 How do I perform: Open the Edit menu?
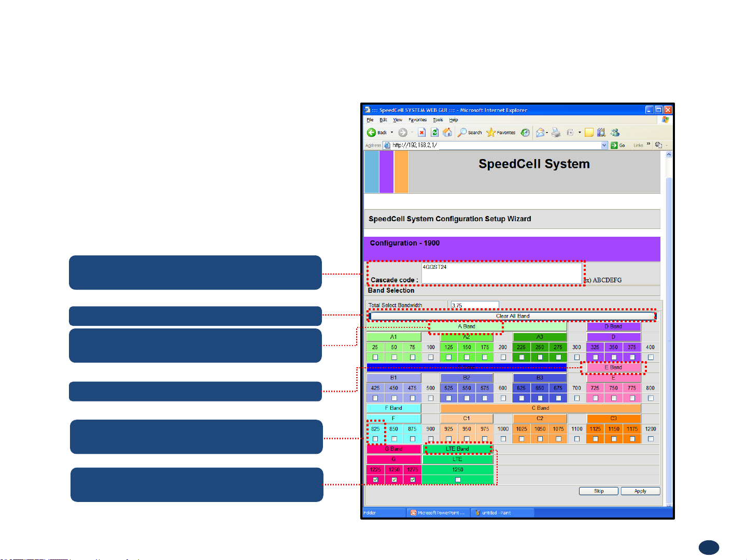[x=384, y=120]
